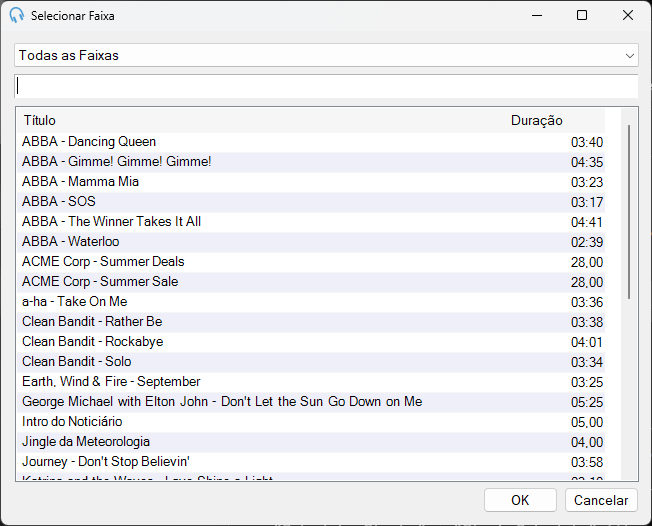The width and height of the screenshot is (652, 526).
Task: Select Intro do Noticiário item
Action: click(x=311, y=422)
